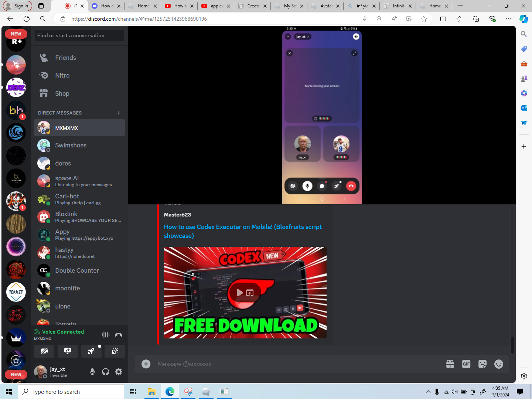Screen dimensions: 532x399
Task: Open the GIF picker
Action: [x=466, y=364]
